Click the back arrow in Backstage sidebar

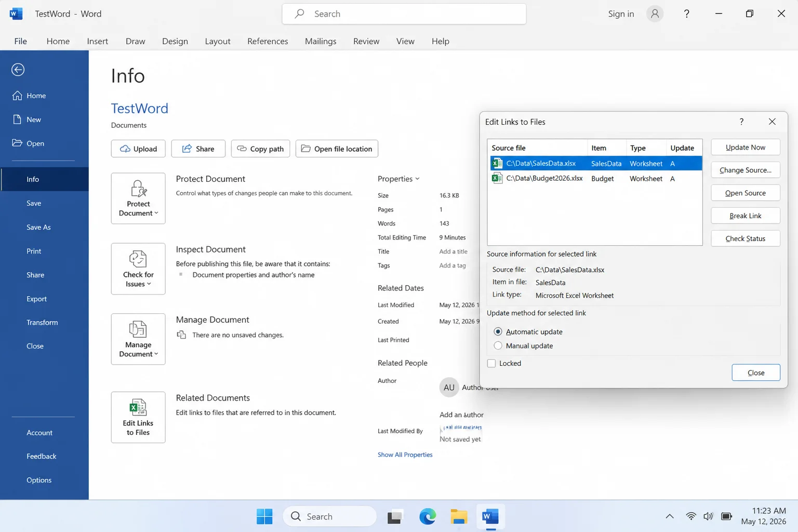point(18,70)
